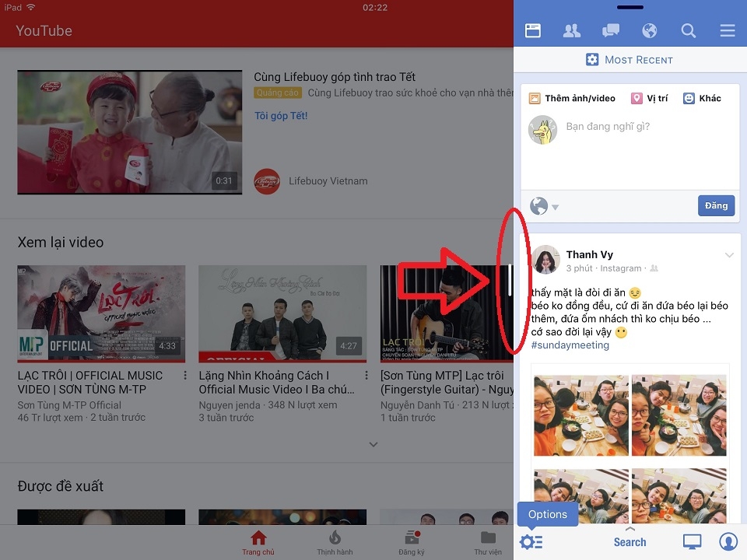Open the Options gear icon
The image size is (747, 560).
coord(530,542)
